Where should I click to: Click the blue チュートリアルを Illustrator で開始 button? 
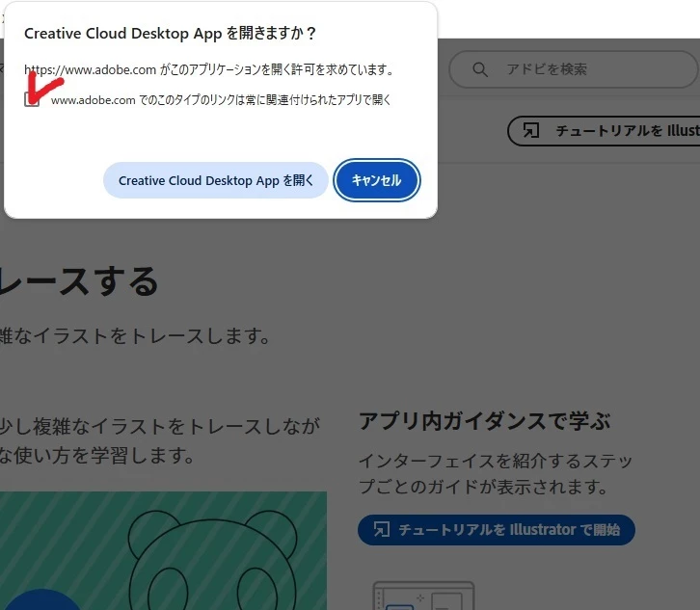(x=497, y=530)
